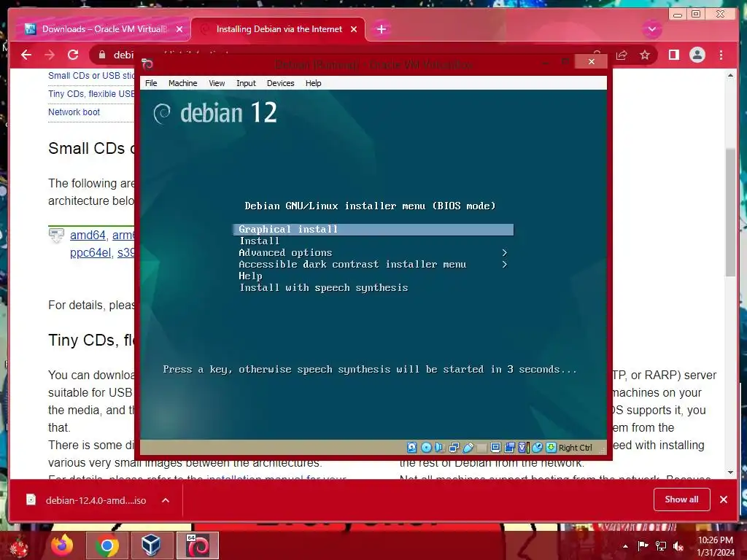Bookmark this page with star icon
The image size is (747, 560).
645,55
